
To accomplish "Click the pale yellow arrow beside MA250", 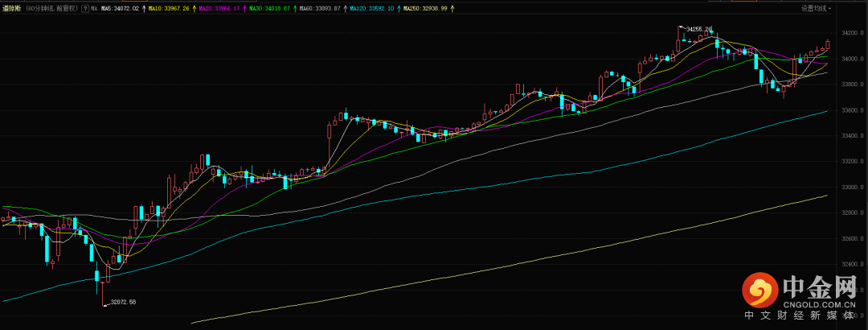I will pos(452,9).
